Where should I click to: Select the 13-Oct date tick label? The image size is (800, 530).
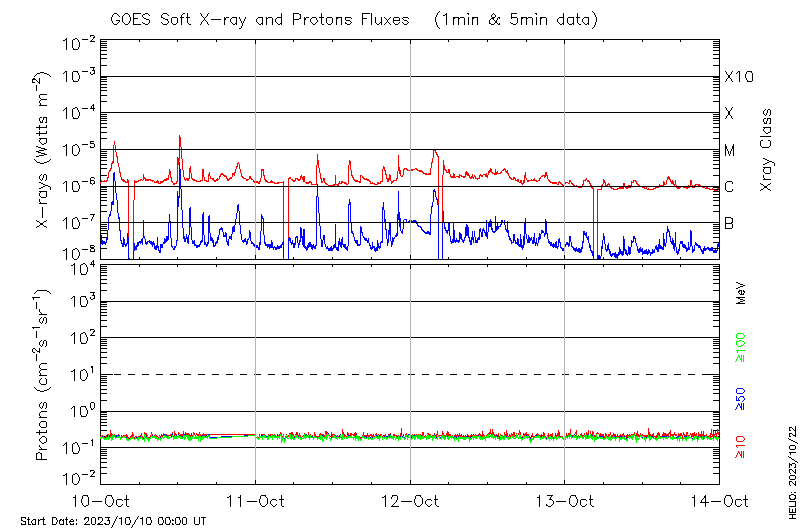click(x=564, y=500)
